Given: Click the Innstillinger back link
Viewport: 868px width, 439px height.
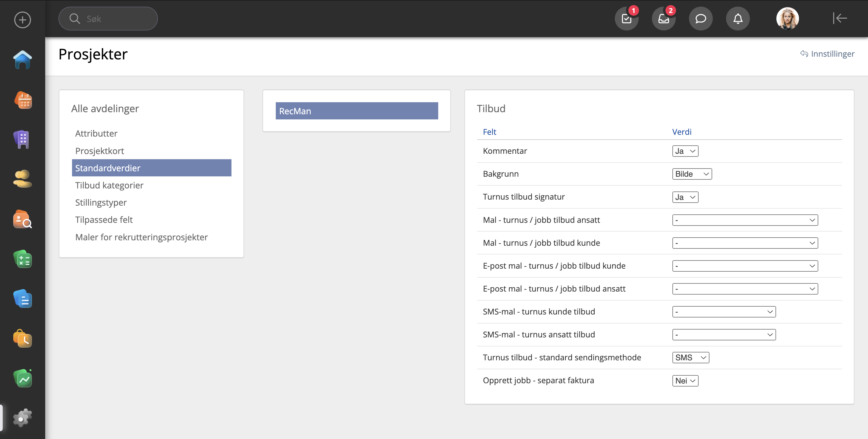Looking at the screenshot, I should coord(827,54).
